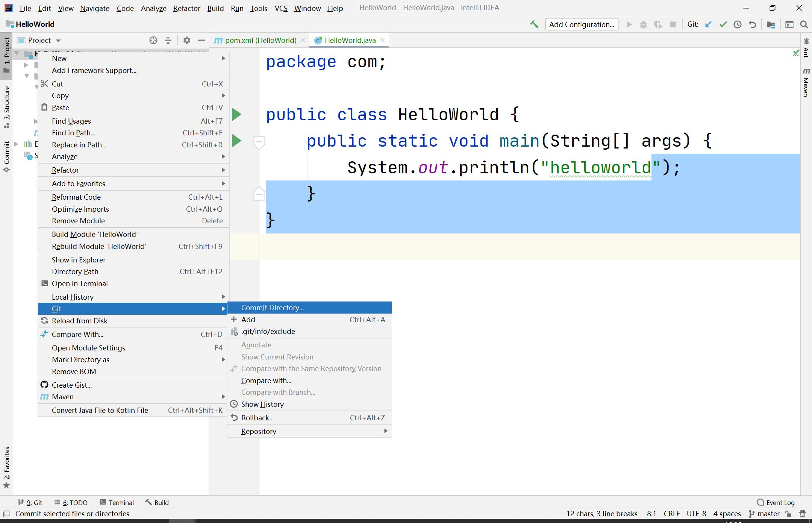Click the read-only lock icon in status bar

click(x=789, y=514)
